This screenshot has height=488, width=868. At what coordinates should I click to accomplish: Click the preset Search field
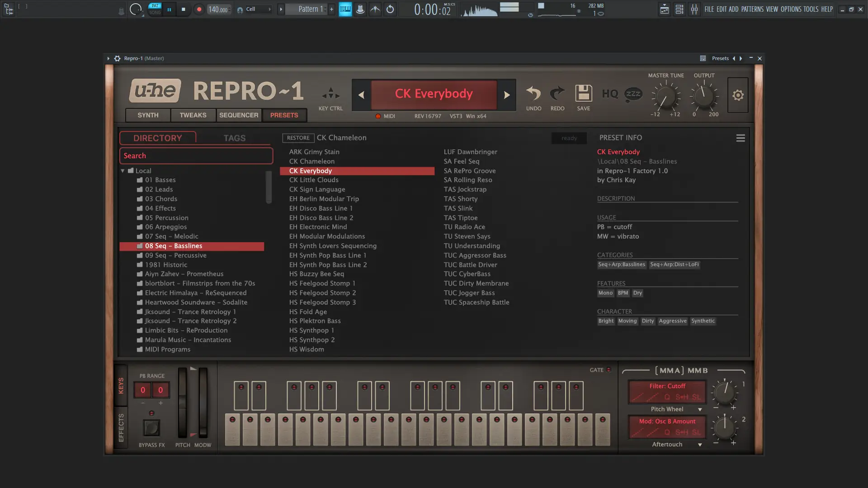point(196,155)
